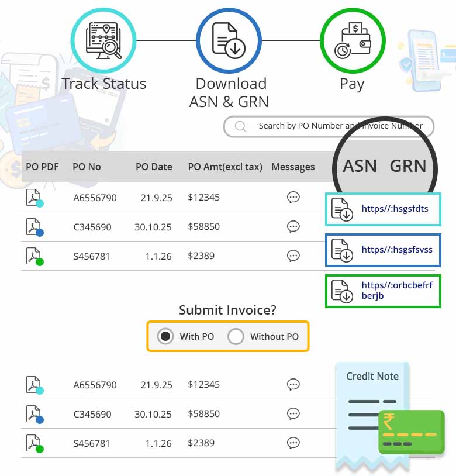
Task: Click amount $2389 in upper table
Action: pyautogui.click(x=201, y=256)
